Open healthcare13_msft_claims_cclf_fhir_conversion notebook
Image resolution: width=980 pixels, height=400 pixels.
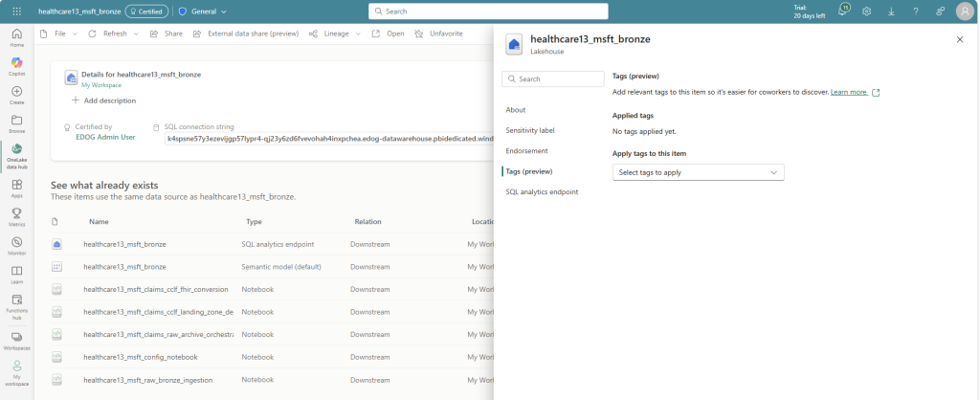point(156,289)
